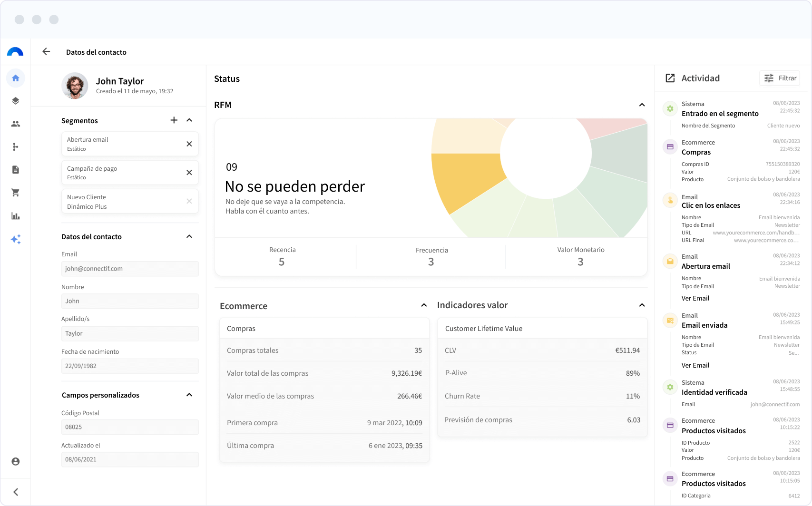The width and height of the screenshot is (812, 506).
Task: Collapse the RFM panel
Action: (x=642, y=105)
